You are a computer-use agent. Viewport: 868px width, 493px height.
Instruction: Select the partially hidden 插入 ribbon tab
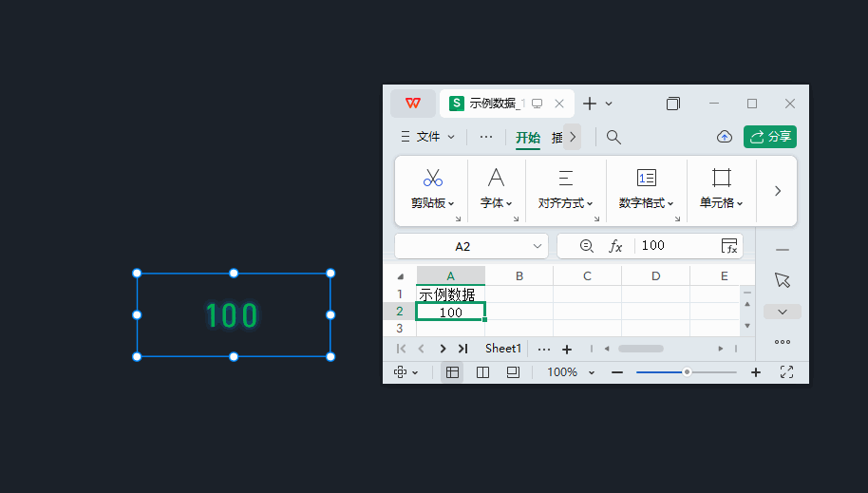click(557, 138)
